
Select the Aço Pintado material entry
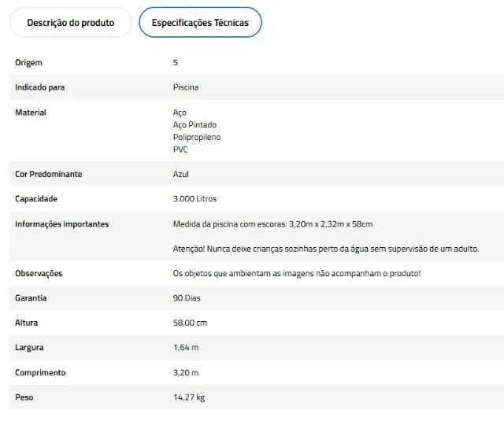[x=195, y=124]
